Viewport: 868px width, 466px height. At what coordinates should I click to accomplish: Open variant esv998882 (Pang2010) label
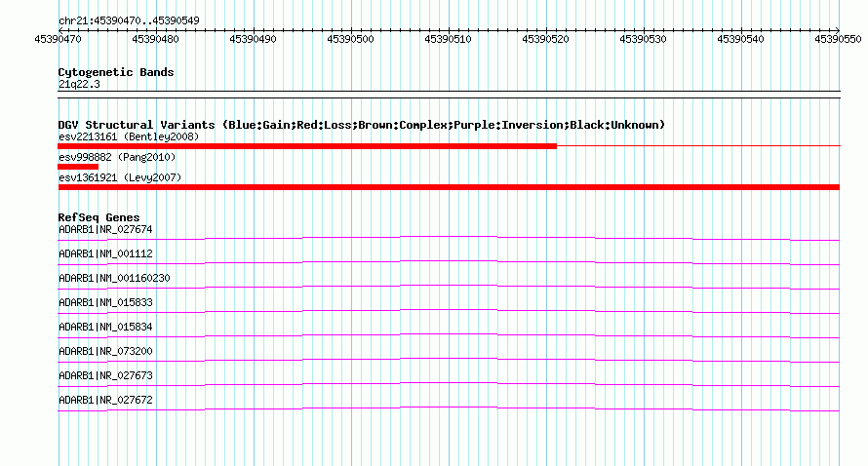(x=117, y=157)
